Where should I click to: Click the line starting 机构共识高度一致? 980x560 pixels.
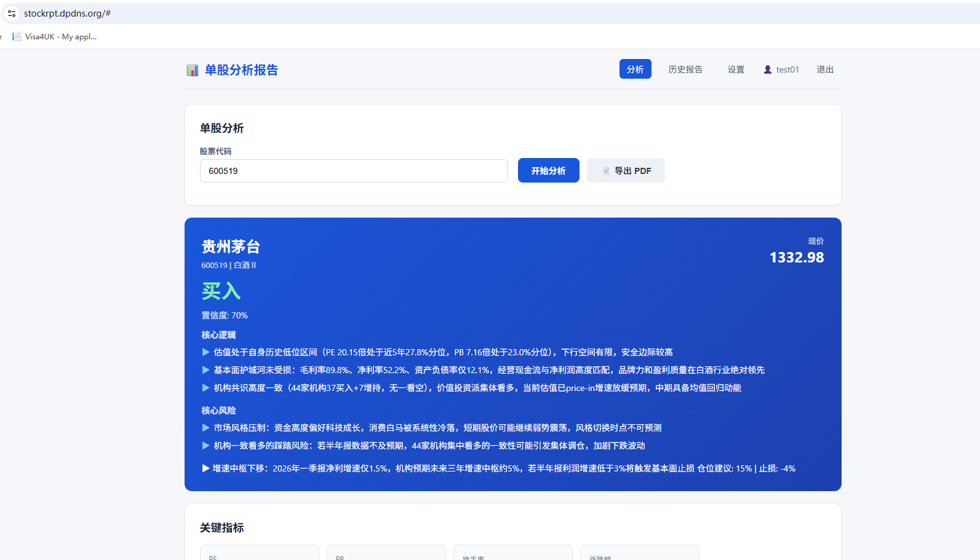[472, 388]
